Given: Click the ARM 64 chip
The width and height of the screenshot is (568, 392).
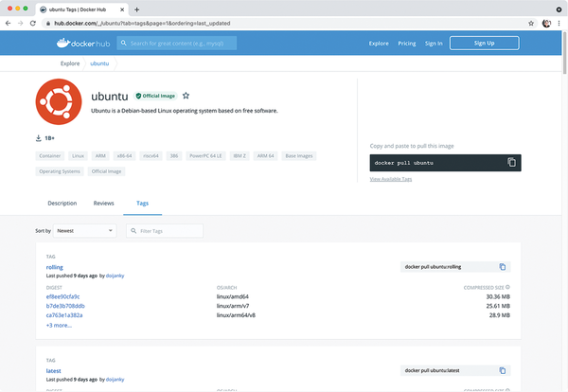Looking at the screenshot, I should (265, 156).
